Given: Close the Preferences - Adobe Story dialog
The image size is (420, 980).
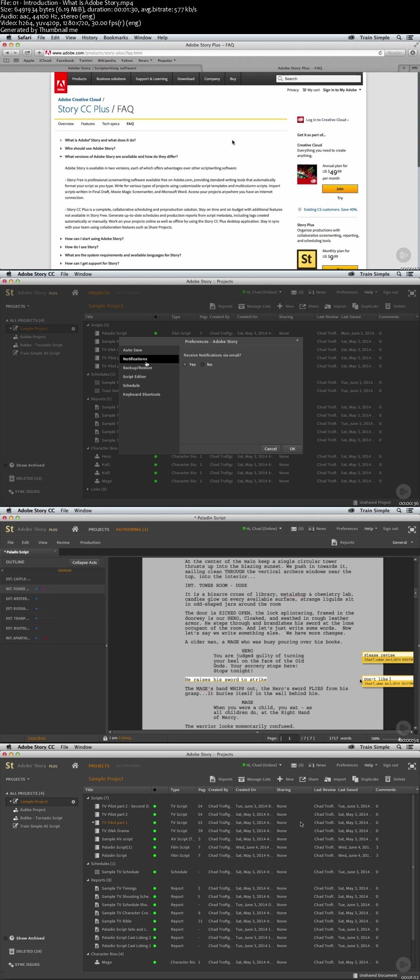Looking at the screenshot, I should 298,340.
